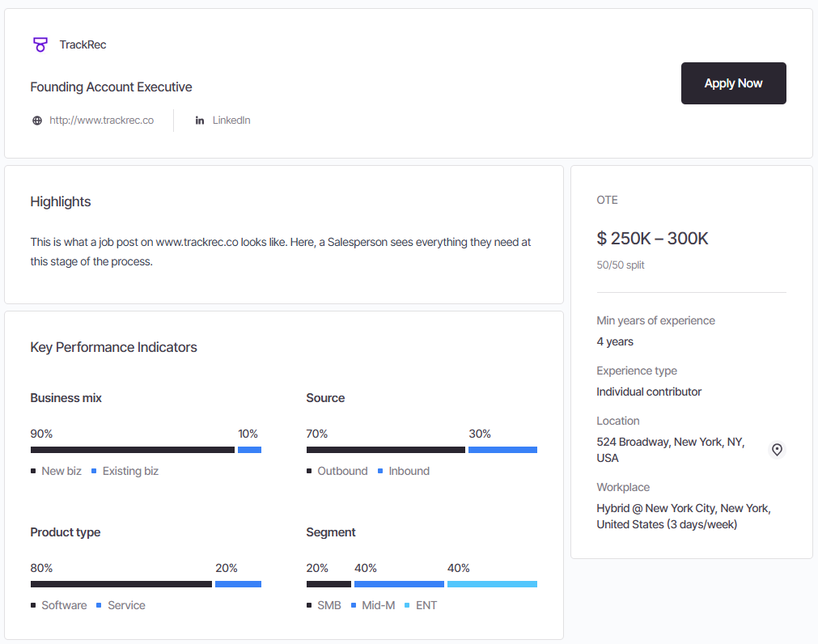Click the 70% Source value

click(x=316, y=434)
